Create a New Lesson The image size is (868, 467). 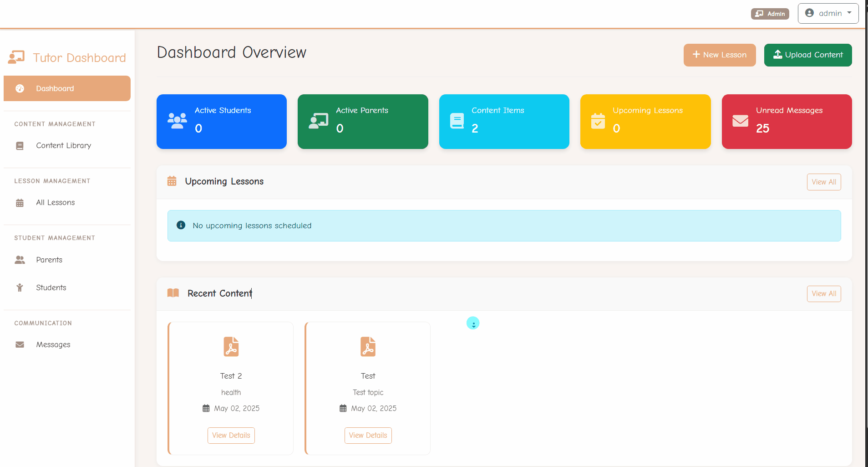[719, 55]
